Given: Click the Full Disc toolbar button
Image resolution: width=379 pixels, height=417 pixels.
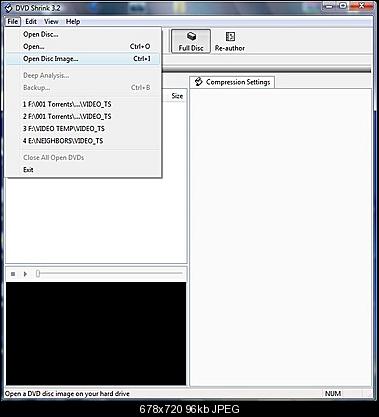Looking at the screenshot, I should coord(191,41).
